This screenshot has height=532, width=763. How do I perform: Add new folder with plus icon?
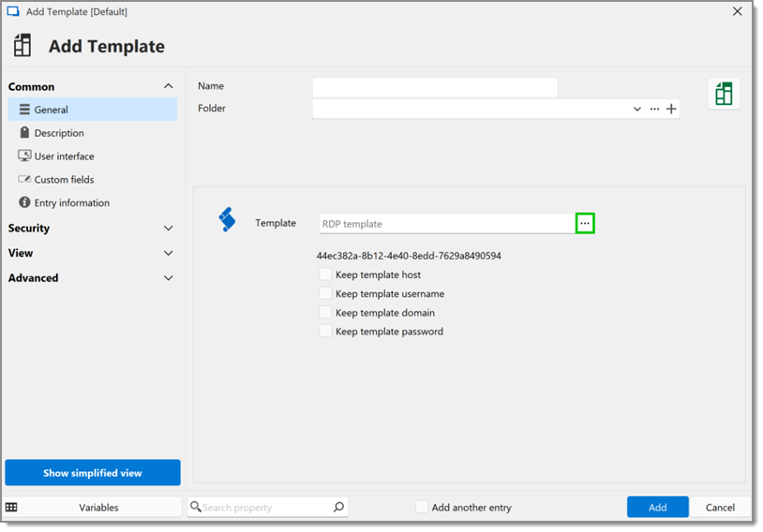pyautogui.click(x=671, y=109)
